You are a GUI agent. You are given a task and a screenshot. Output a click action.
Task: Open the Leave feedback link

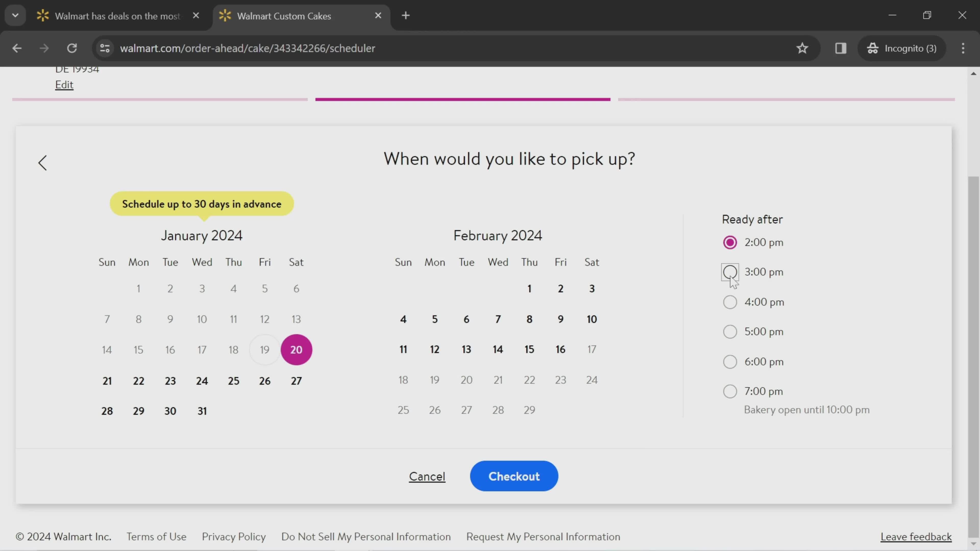(x=916, y=536)
